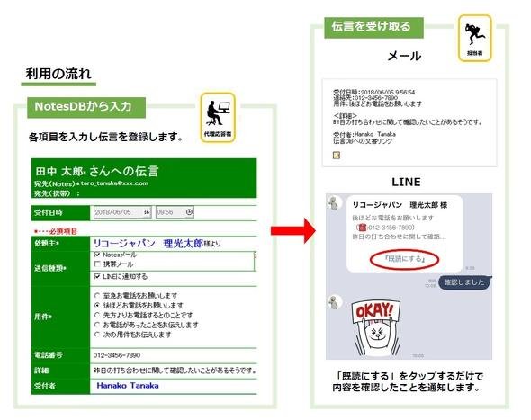
Task: Tap sender avatar beside OKAY sticker
Action: tap(334, 302)
